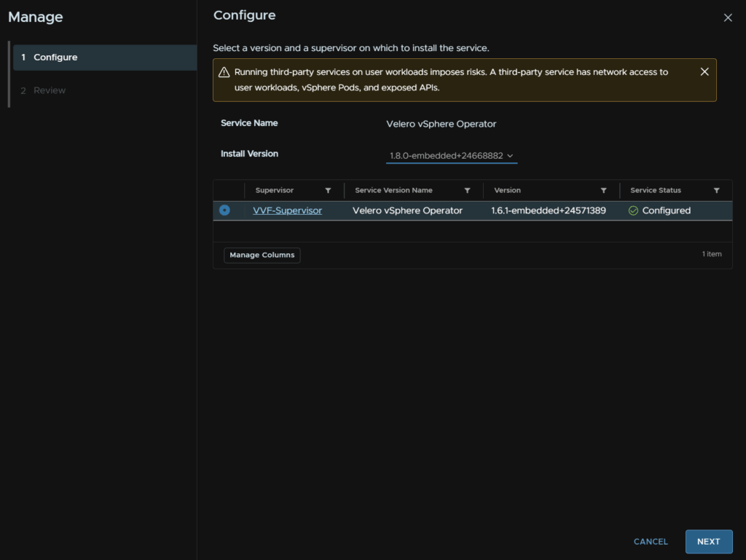Sort by the Version column header
Screen dimensions: 746x560
click(x=507, y=190)
